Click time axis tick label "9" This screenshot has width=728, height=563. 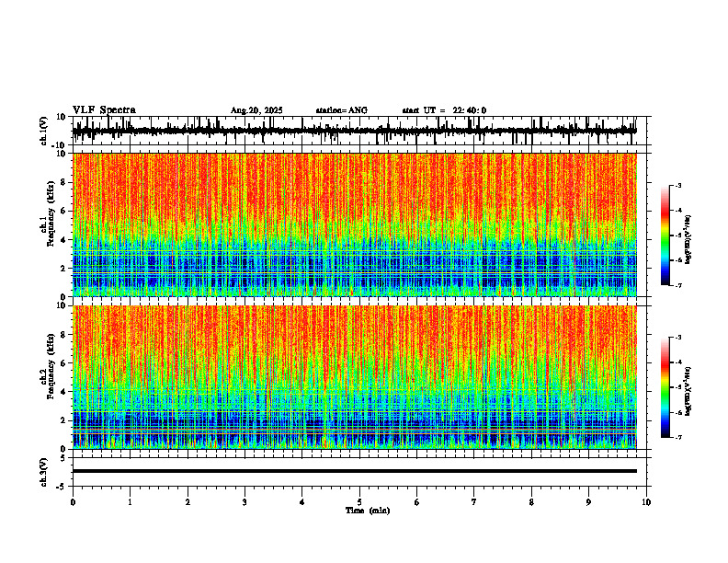tap(588, 502)
